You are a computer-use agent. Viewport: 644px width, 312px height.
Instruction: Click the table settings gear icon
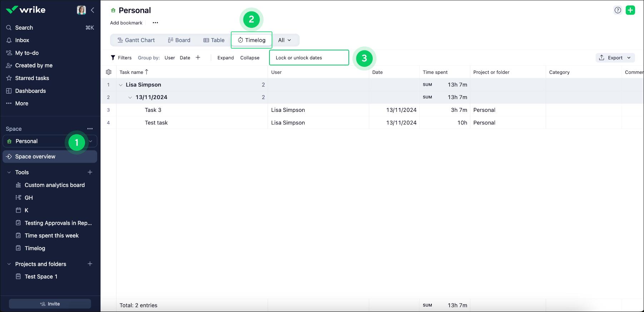tap(109, 72)
